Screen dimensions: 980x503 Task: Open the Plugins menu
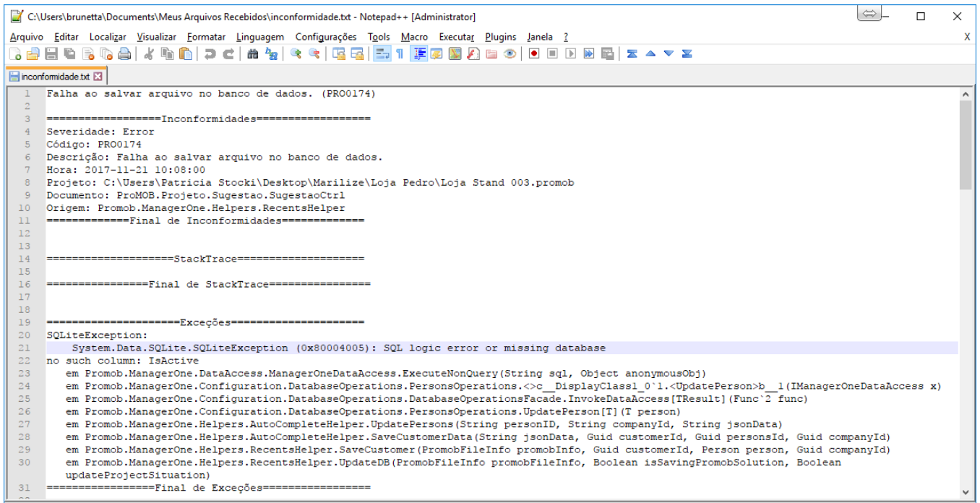[501, 37]
